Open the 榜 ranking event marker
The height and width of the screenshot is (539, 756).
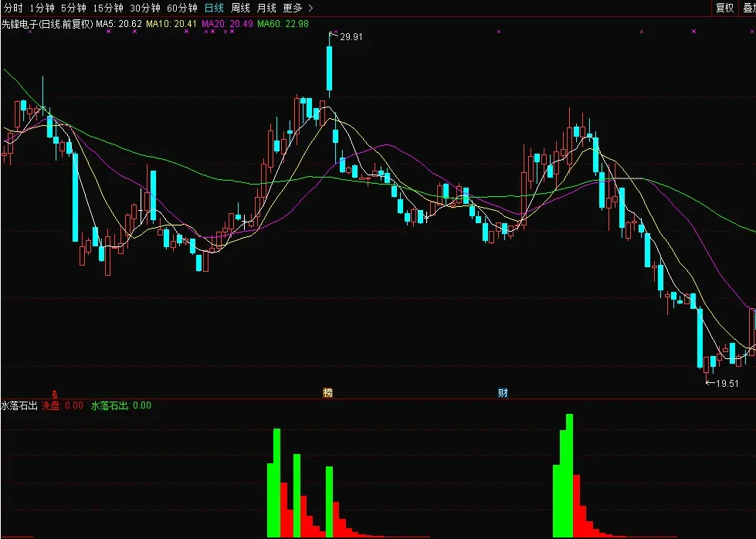pyautogui.click(x=328, y=392)
